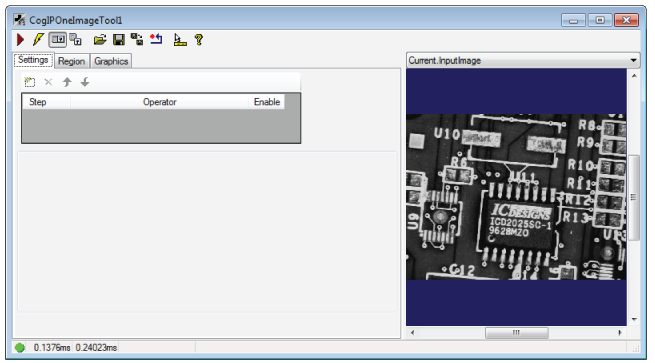655x363 pixels.
Task: Click the vertical scrollbar up arrow
Action: click(634, 76)
